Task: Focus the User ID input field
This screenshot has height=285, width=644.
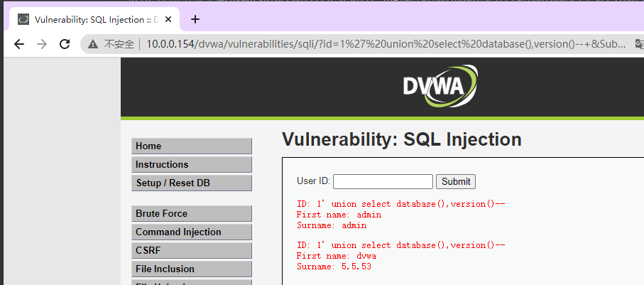Action: tap(383, 181)
